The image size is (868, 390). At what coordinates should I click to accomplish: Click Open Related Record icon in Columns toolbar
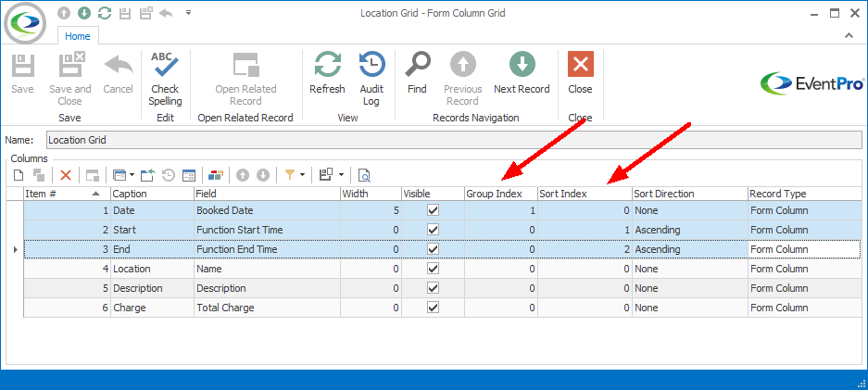(x=93, y=175)
